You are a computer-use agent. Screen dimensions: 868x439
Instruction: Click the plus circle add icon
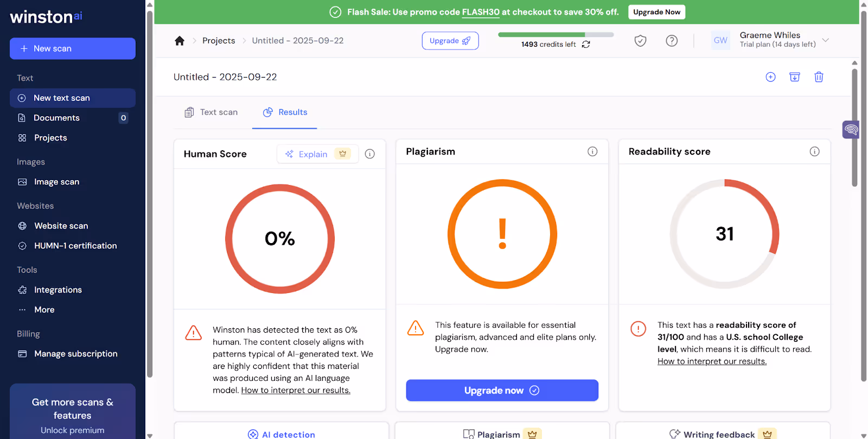(770, 77)
